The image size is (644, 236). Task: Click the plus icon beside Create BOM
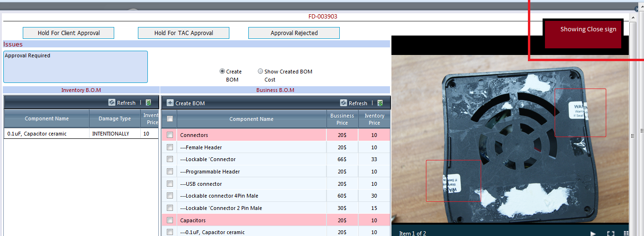[x=170, y=103]
